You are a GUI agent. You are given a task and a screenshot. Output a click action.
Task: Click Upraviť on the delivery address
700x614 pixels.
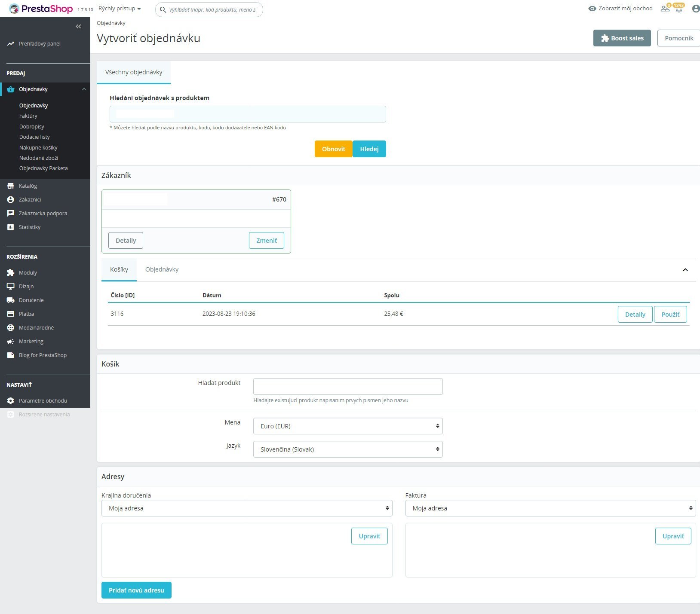pyautogui.click(x=369, y=536)
